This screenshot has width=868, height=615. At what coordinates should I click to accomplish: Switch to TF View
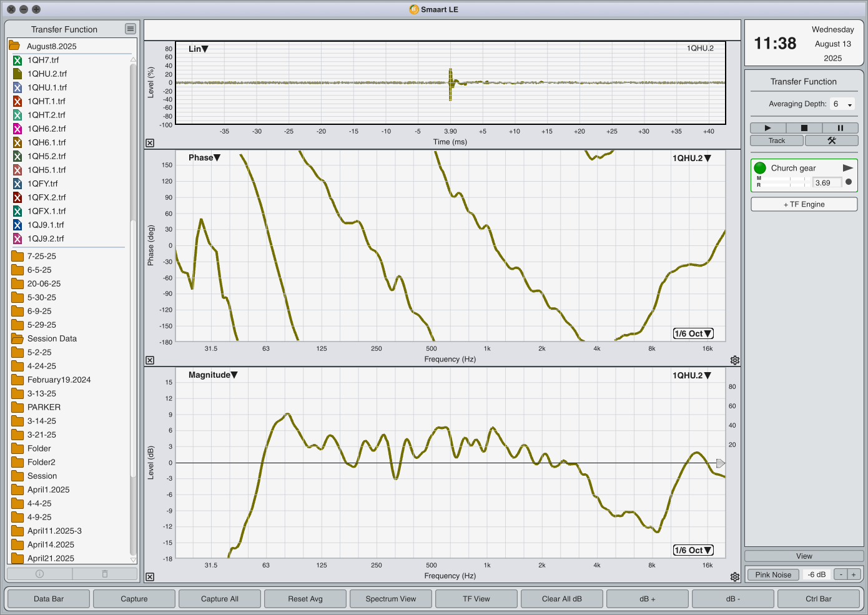(476, 599)
